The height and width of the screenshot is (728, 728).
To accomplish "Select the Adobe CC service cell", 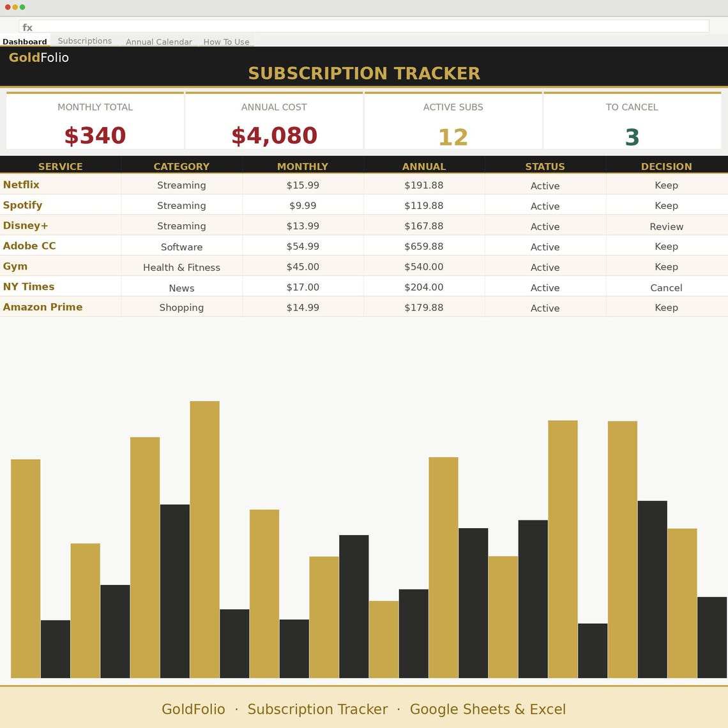I will coord(61,246).
